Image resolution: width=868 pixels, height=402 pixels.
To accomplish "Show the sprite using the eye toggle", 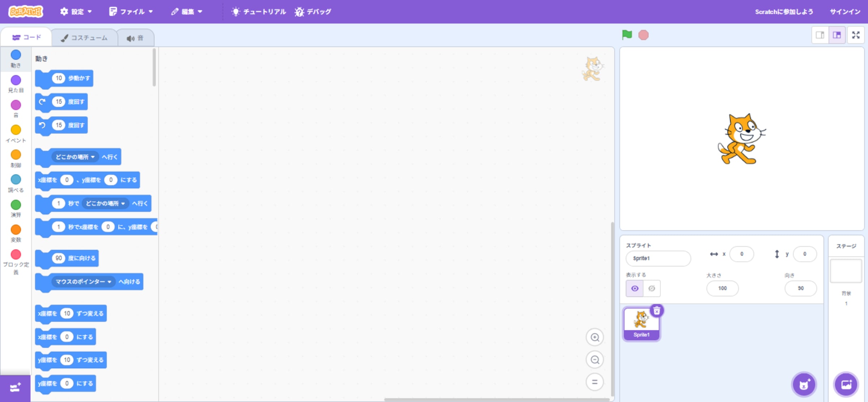I will (634, 288).
